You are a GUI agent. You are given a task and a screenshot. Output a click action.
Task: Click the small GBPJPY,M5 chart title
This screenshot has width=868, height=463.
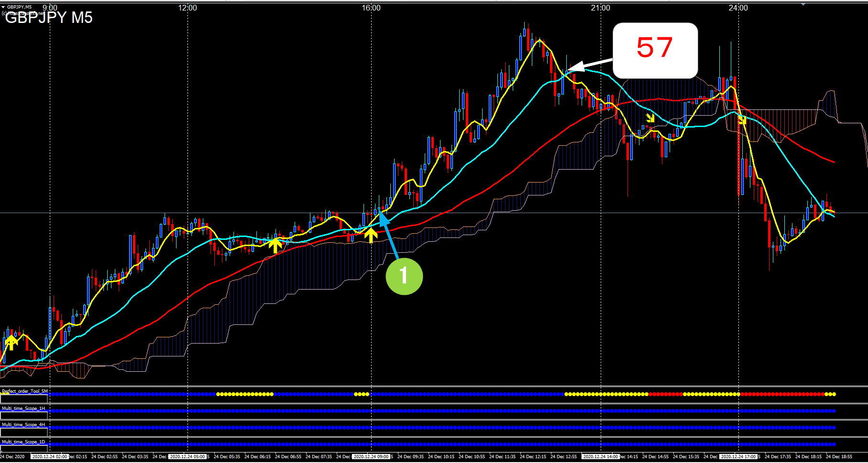tap(19, 7)
